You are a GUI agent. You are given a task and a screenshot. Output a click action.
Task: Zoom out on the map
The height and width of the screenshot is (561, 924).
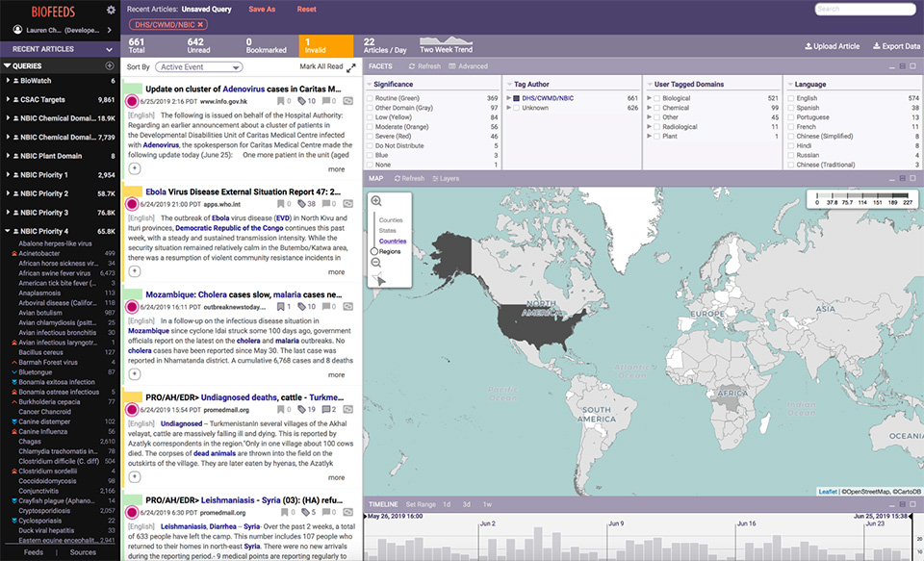click(376, 263)
